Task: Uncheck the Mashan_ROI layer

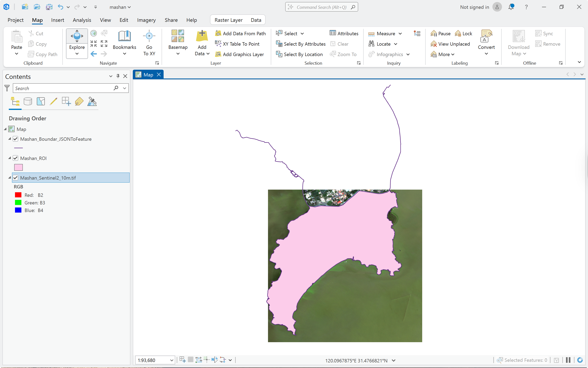Action: point(16,158)
